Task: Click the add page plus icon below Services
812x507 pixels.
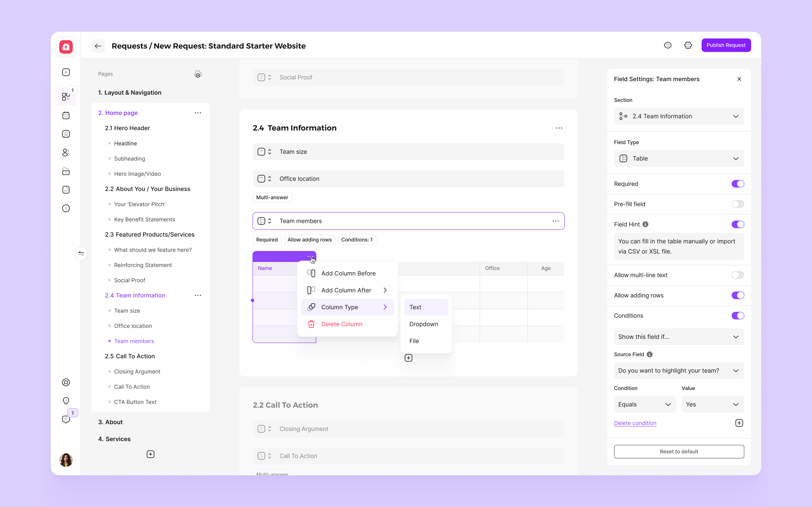Action: click(151, 454)
